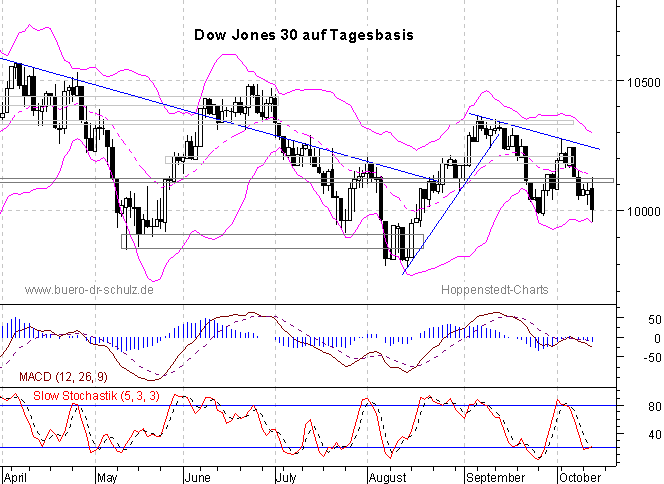Screen dimensions: 664x484
Task: Click the 80 level on the Stochastik scale
Action: (x=628, y=406)
